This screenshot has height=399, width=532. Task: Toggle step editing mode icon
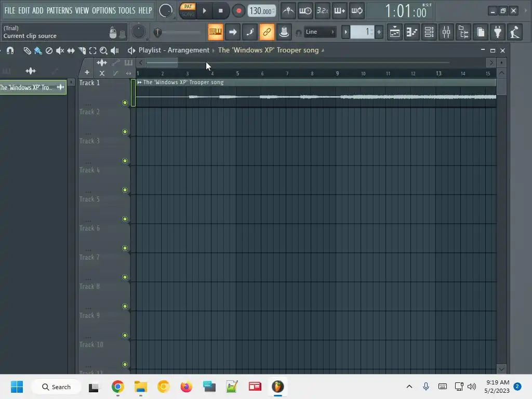coord(250,32)
